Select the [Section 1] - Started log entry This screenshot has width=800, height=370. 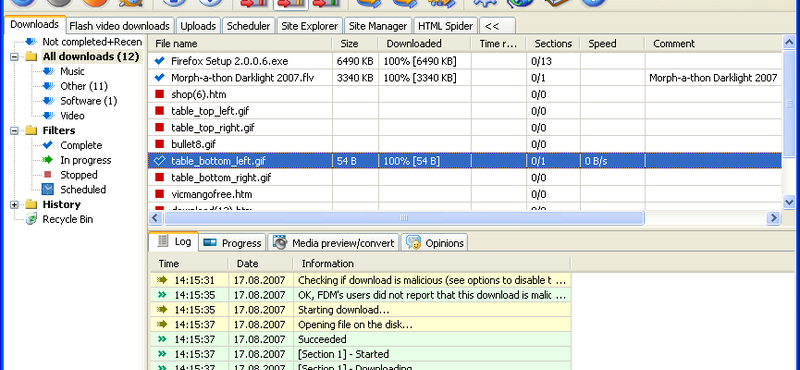pos(361,354)
